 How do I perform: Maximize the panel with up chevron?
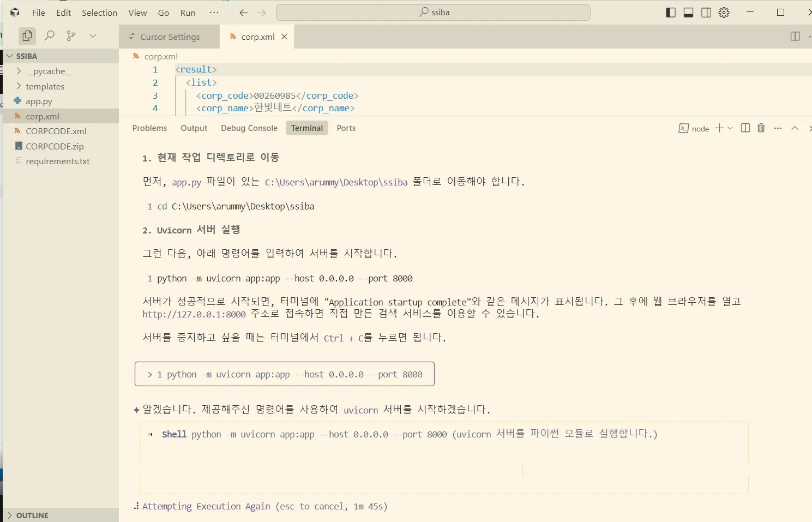coord(795,128)
